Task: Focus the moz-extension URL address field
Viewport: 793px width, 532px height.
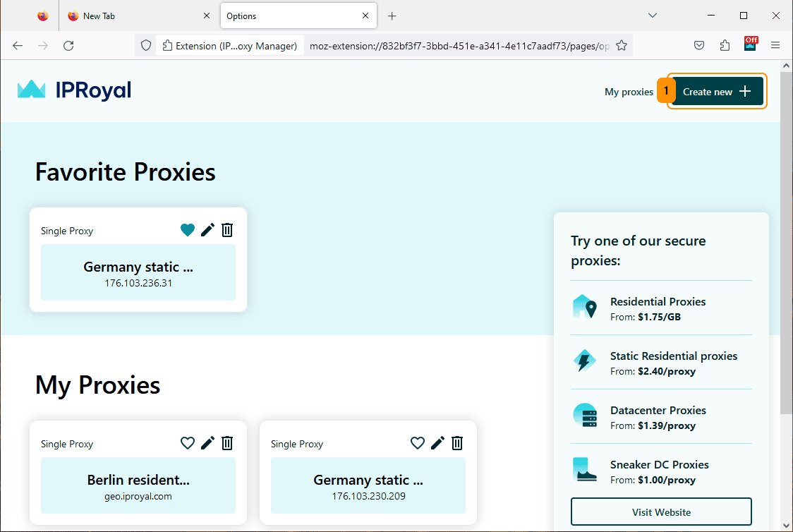Action: 459,46
